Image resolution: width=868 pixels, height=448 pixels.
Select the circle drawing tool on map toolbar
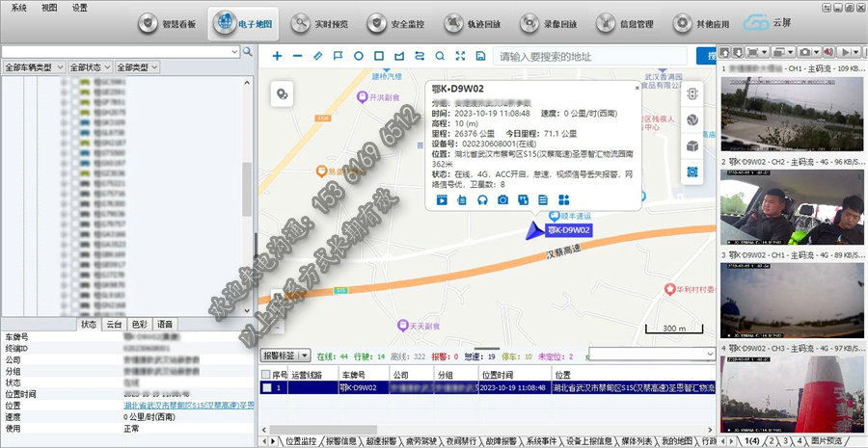359,57
